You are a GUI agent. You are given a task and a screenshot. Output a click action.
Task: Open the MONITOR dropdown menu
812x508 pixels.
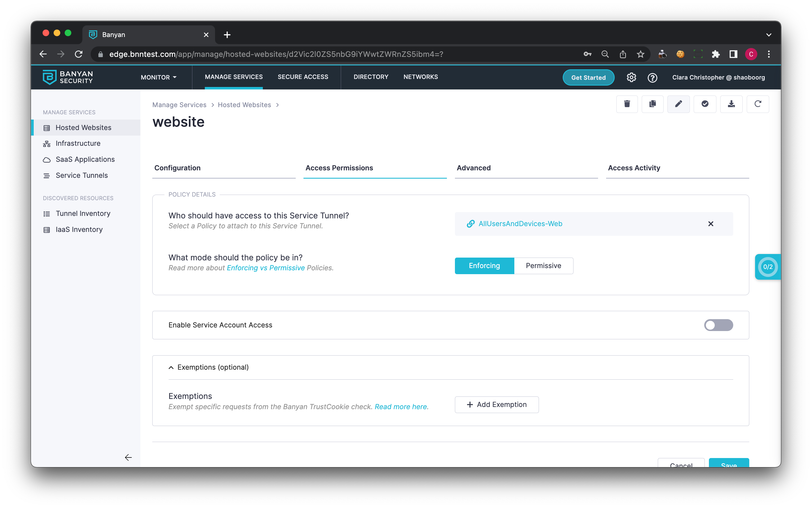click(158, 77)
